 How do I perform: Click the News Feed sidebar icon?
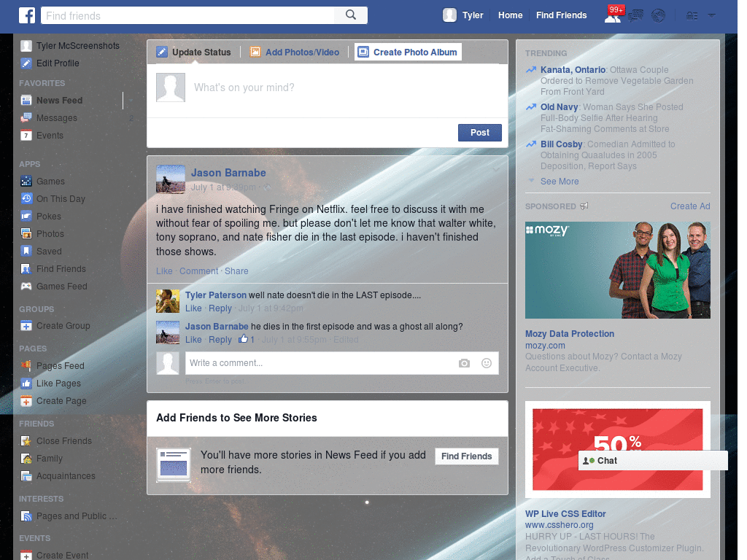point(26,101)
